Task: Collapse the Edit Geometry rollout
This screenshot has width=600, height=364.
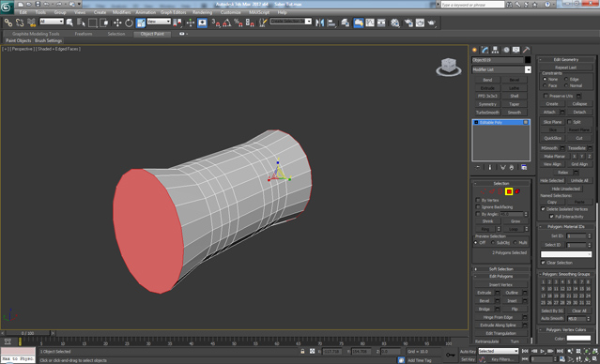Action: (x=566, y=60)
